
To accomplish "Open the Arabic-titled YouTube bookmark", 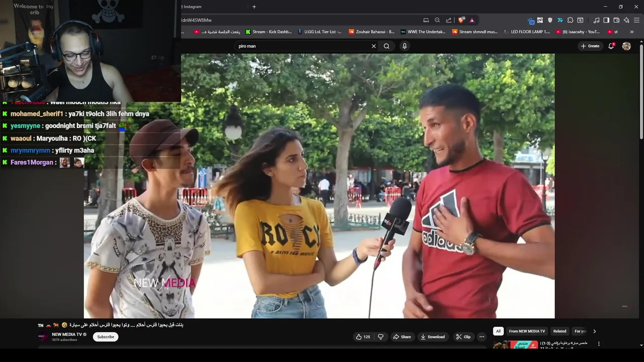I will tap(217, 32).
